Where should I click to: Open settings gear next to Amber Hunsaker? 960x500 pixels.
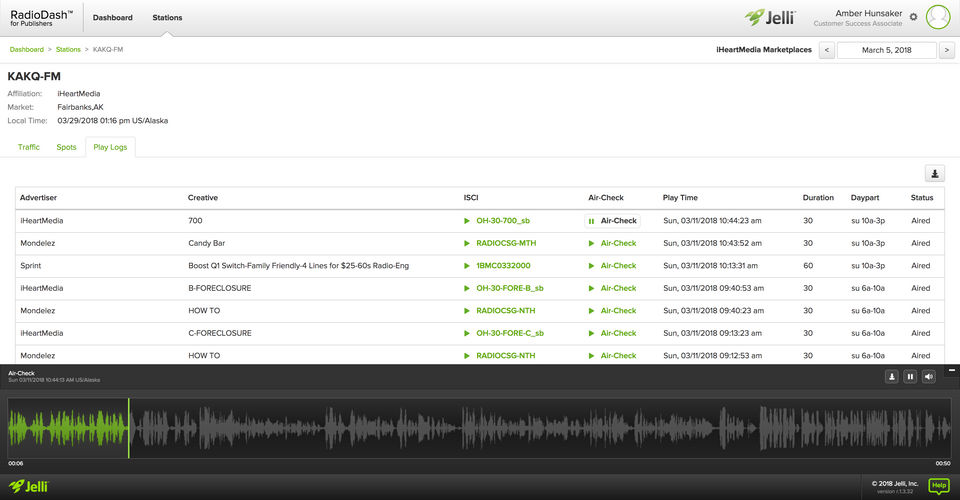[x=913, y=17]
